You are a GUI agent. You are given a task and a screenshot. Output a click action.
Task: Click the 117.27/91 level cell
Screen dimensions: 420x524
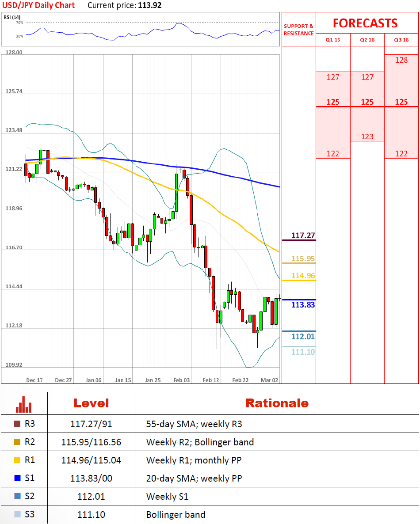[x=91, y=424]
